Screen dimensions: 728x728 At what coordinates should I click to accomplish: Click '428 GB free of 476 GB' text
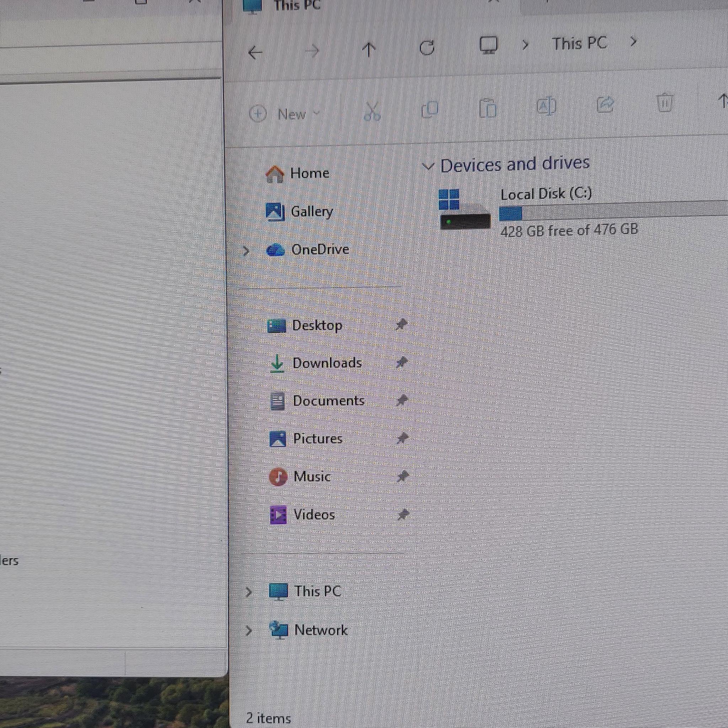569,230
